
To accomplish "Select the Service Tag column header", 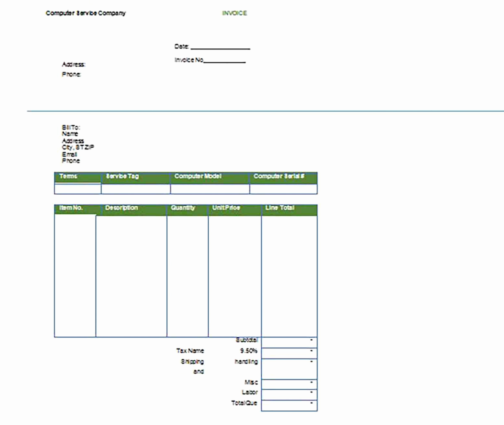I will (136, 177).
